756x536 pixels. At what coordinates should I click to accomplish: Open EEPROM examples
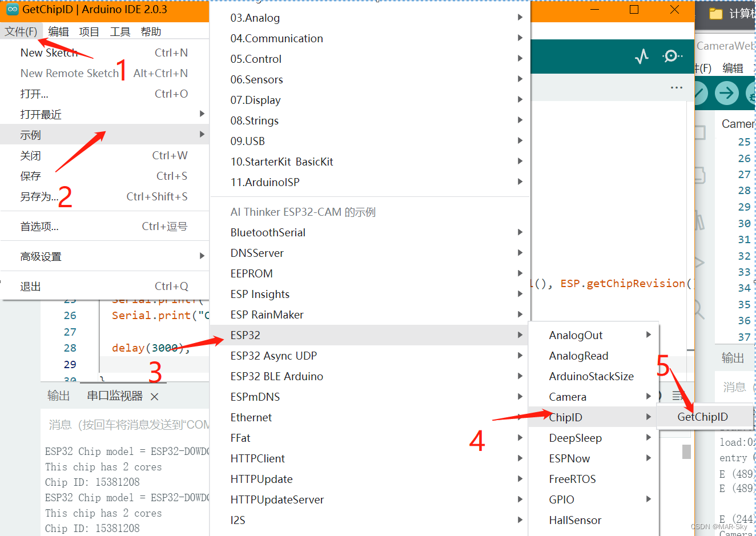coord(370,273)
